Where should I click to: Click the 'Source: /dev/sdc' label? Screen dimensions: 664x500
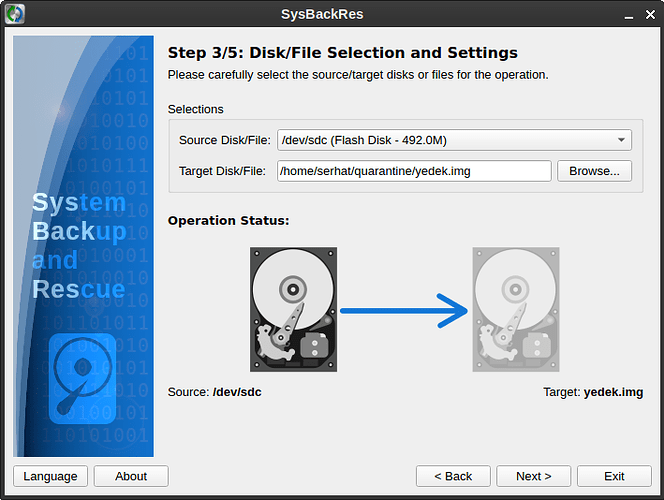pyautogui.click(x=214, y=392)
